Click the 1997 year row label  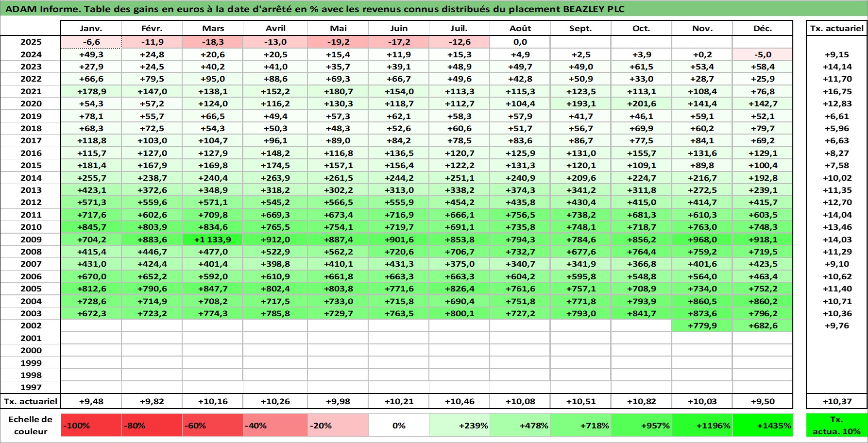point(31,387)
